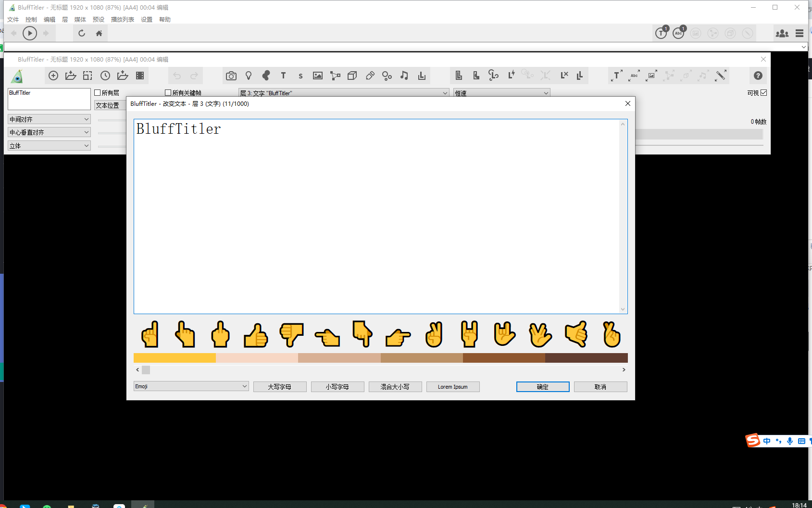
Task: Click the filmstrip export icon
Action: tap(140, 76)
